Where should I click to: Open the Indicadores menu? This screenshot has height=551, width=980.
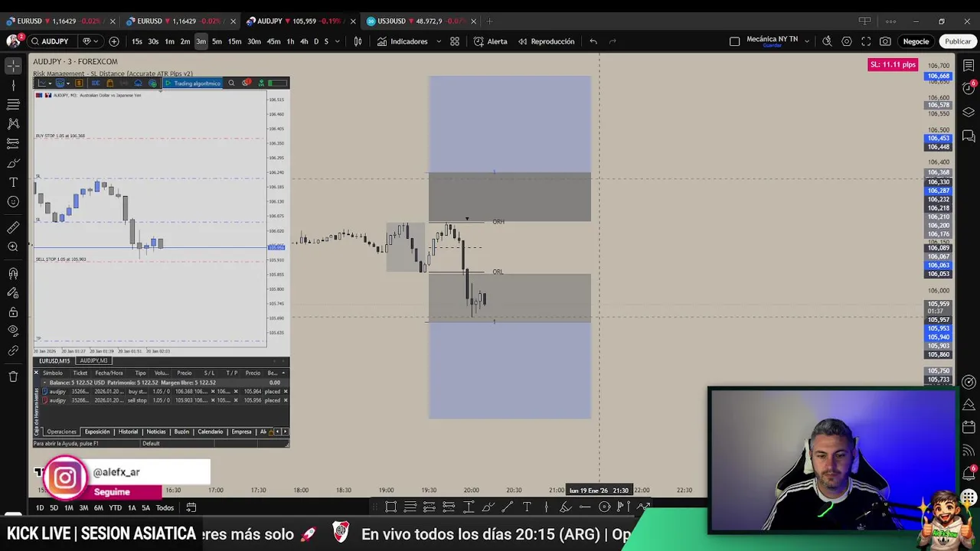pos(403,41)
